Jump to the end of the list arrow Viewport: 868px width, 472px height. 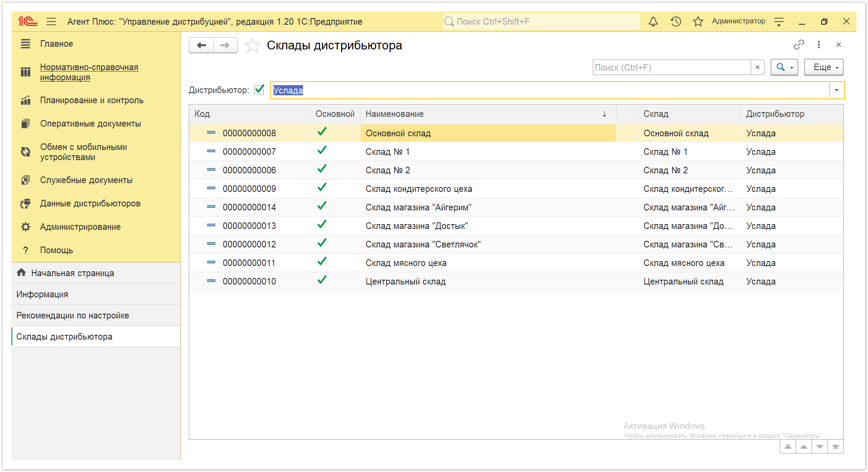point(835,447)
